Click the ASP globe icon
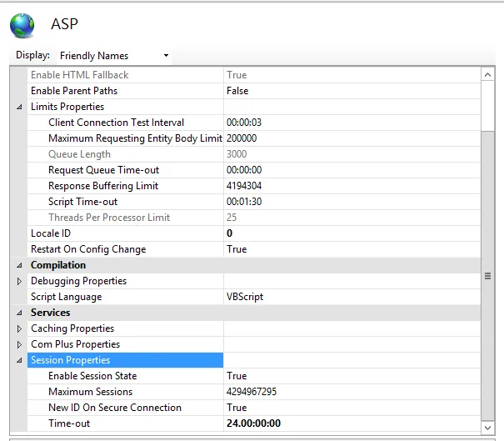 (22, 25)
